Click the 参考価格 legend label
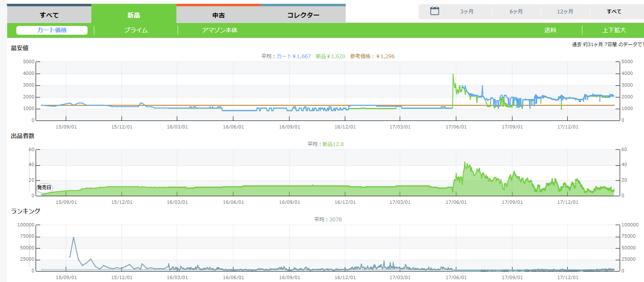 pos(372,56)
